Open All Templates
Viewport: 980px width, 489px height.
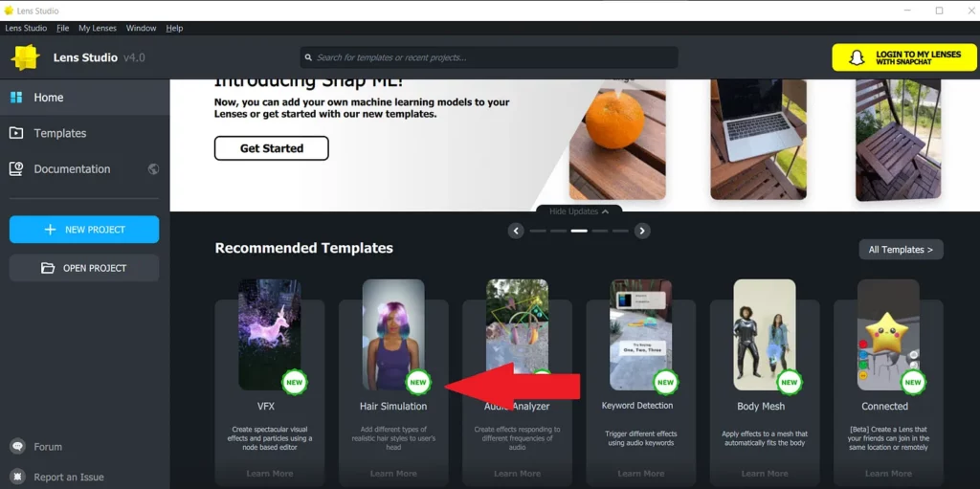[901, 250]
